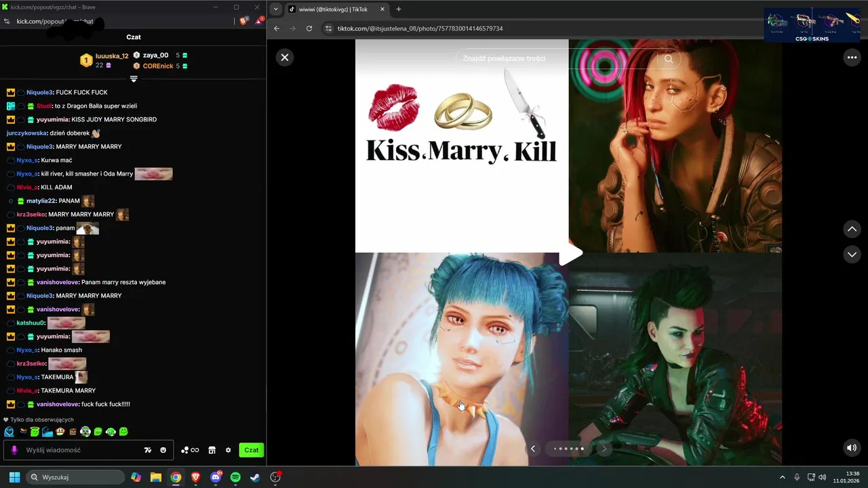Screen dimensions: 868x488
Task: Click the Brave Rewards triangle icon
Action: 259,21
